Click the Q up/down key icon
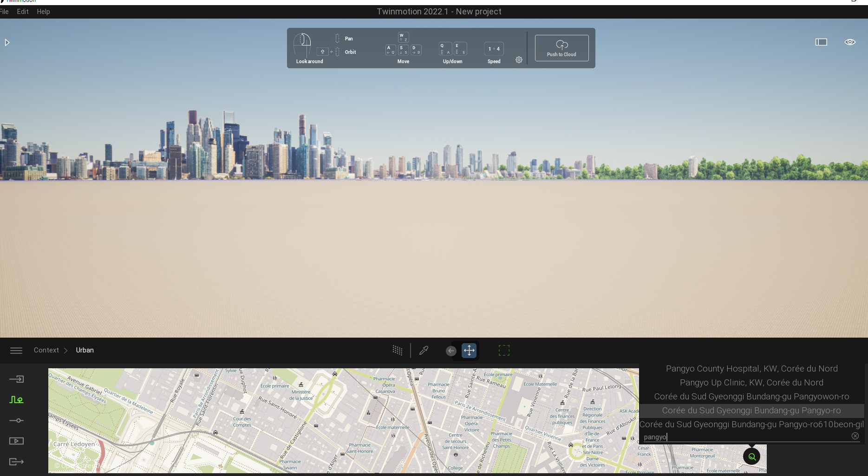 click(x=445, y=49)
